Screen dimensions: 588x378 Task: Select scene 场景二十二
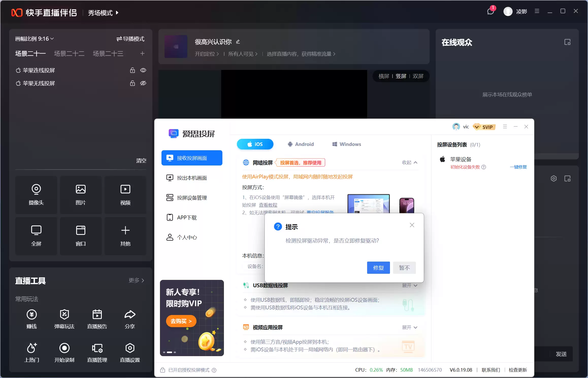tap(69, 53)
